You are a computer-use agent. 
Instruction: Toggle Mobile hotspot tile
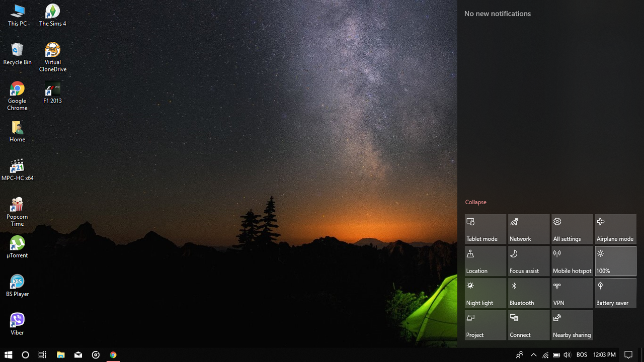click(x=572, y=261)
